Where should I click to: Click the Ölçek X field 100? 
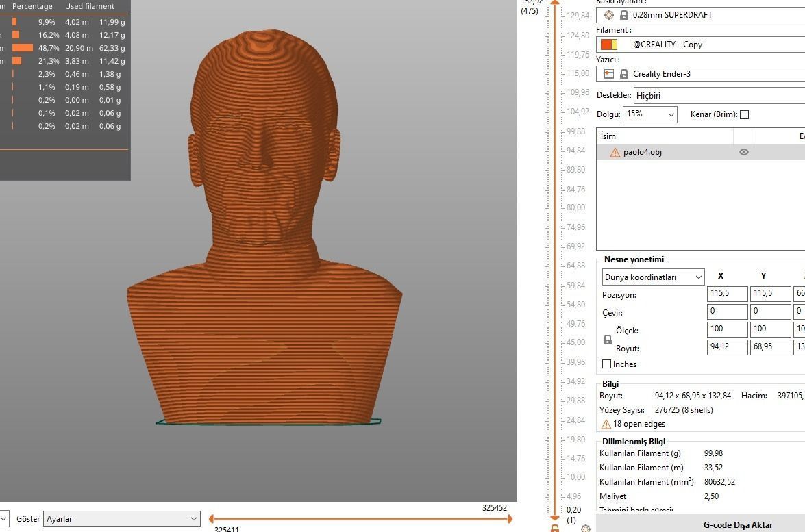point(728,329)
